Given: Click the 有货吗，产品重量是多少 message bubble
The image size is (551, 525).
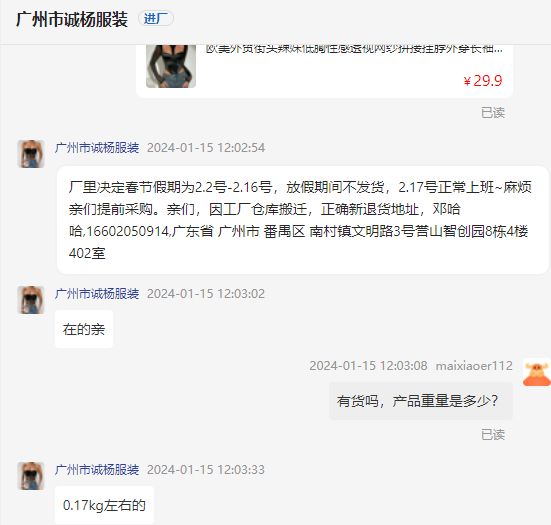Looking at the screenshot, I should tap(421, 401).
